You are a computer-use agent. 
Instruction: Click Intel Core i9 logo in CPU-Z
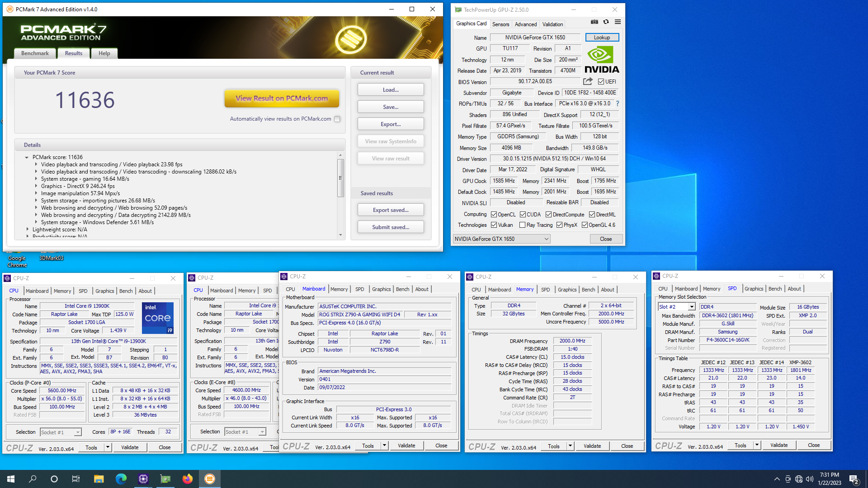157,318
